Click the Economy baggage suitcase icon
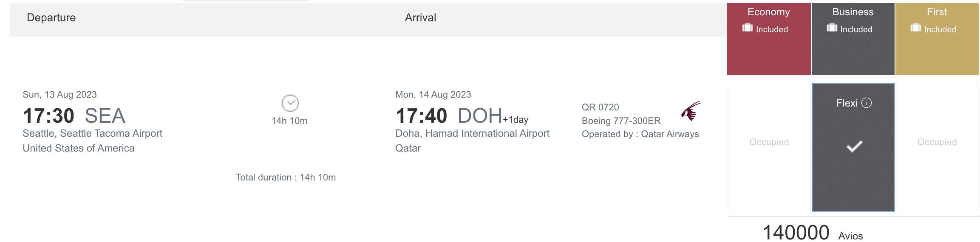Viewport: 980px width, 242px height. pos(747,28)
